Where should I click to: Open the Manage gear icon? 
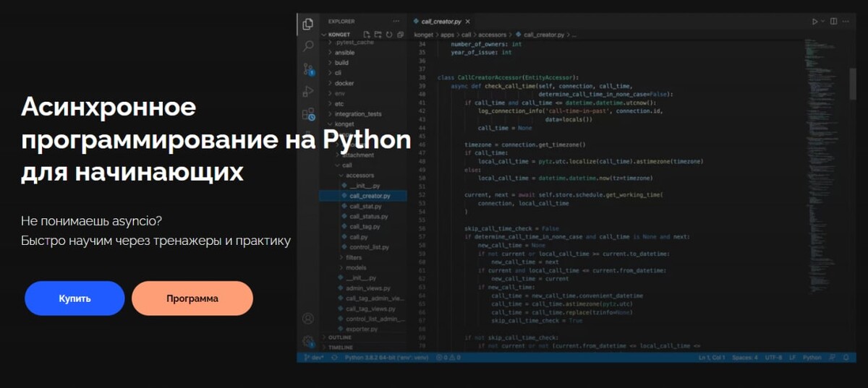(x=308, y=341)
